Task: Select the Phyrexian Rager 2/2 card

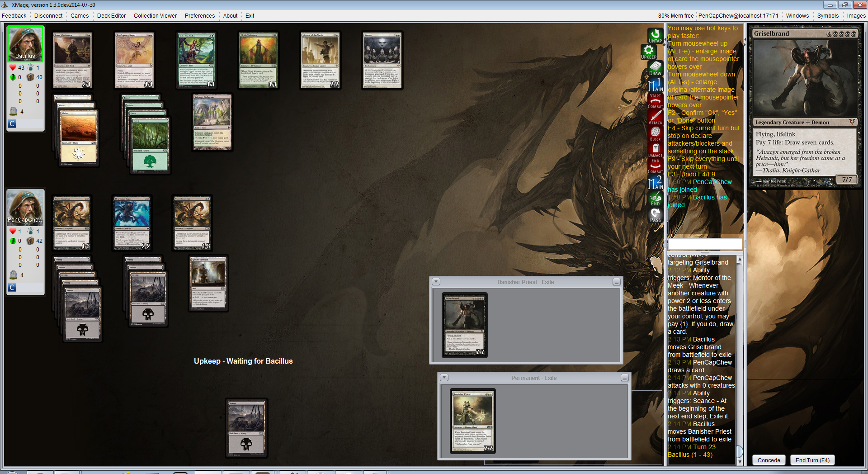Action: click(x=132, y=223)
